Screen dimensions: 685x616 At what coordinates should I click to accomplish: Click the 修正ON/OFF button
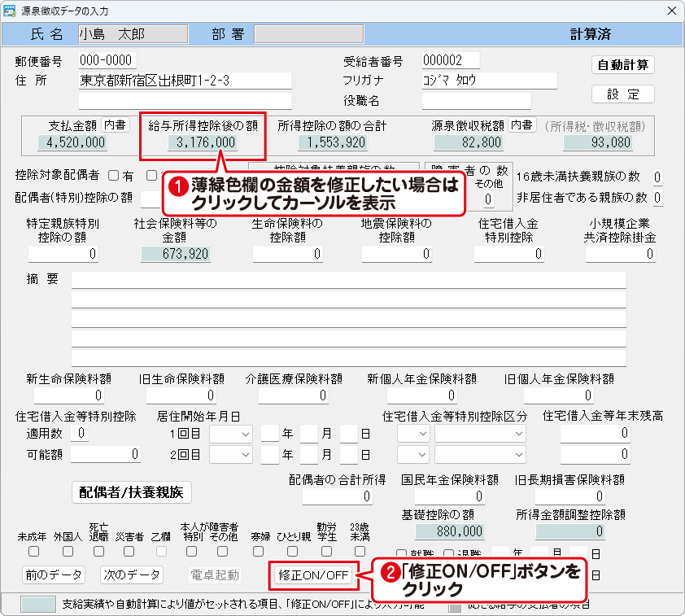pyautogui.click(x=313, y=575)
